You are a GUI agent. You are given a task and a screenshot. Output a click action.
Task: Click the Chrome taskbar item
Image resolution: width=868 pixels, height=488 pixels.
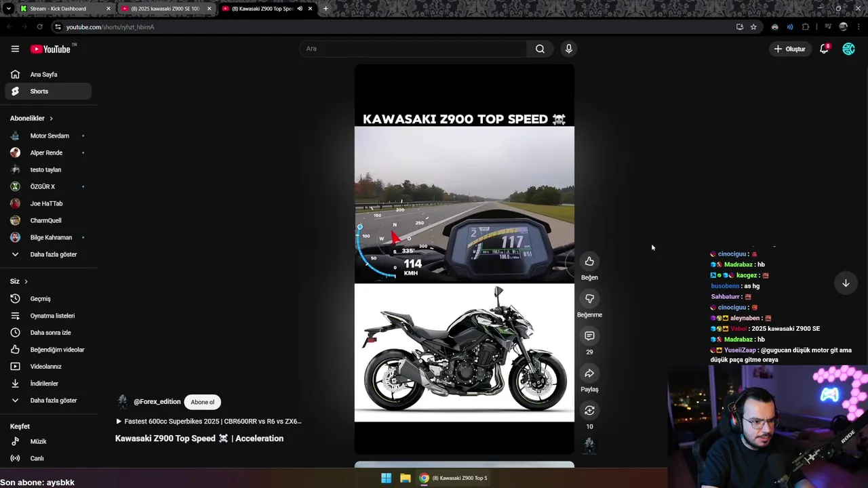point(453,478)
